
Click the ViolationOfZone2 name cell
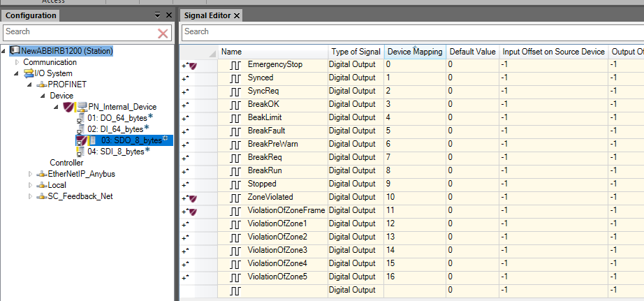[x=273, y=237]
